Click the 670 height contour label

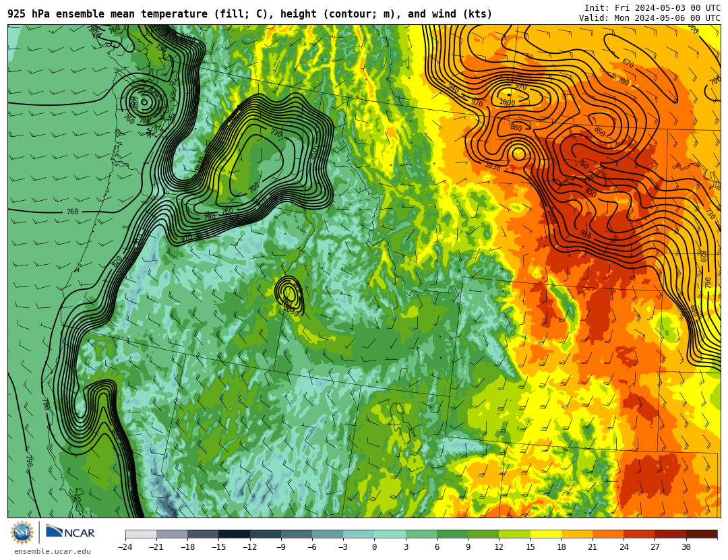(628, 63)
